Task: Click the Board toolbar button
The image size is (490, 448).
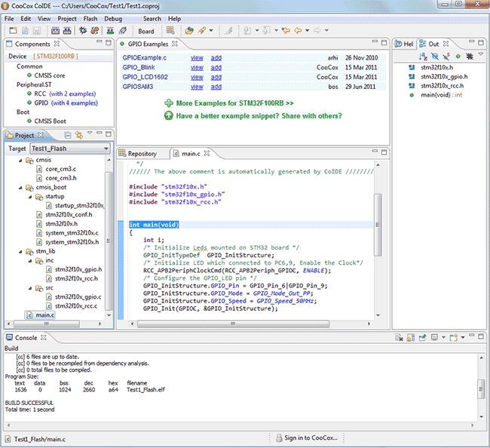Action: pyautogui.click(x=146, y=31)
